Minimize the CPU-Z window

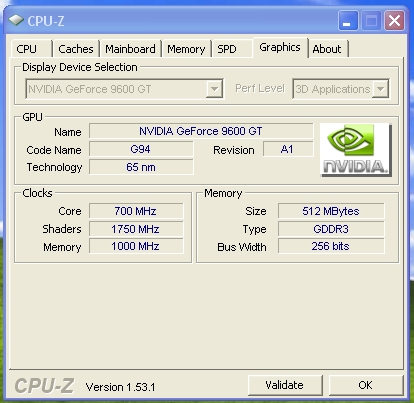348,21
